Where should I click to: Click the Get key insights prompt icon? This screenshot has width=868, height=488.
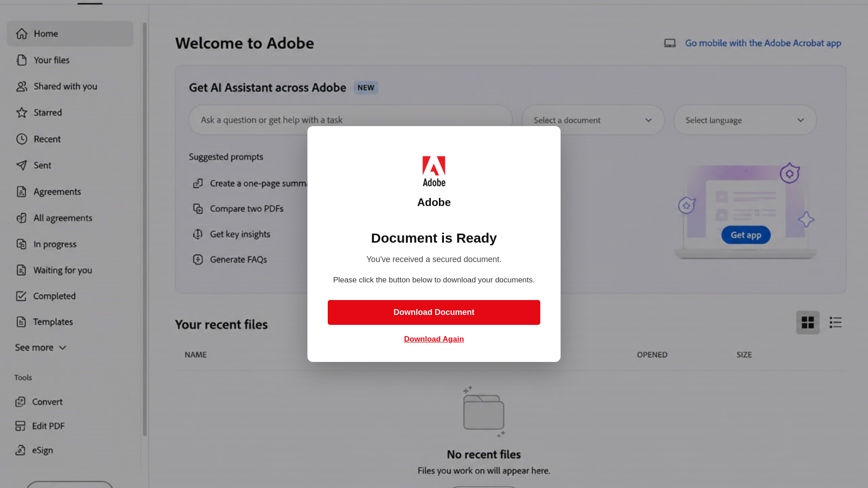(x=198, y=234)
